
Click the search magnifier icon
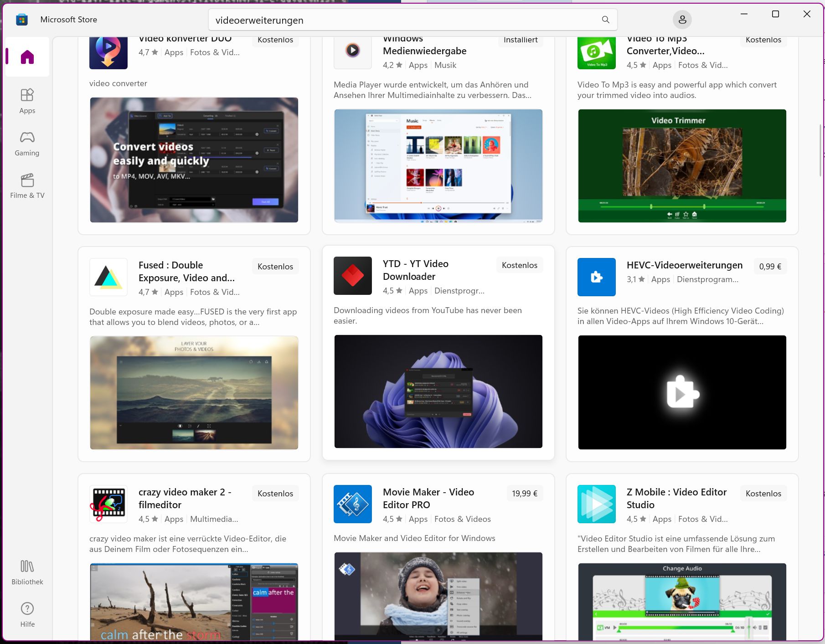coord(605,20)
